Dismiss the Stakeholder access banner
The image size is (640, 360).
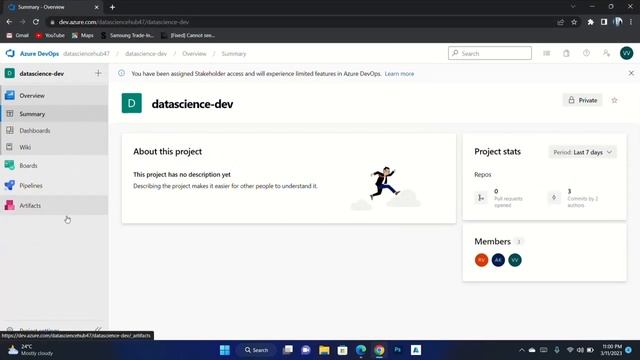[x=631, y=73]
